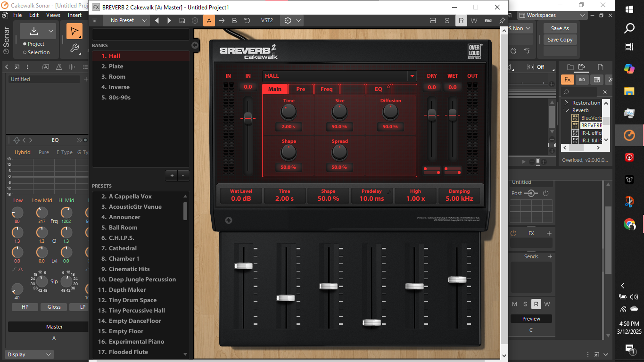Screen dimensions: 644x362
Task: Click the undo preset changes icon
Action: point(246,20)
